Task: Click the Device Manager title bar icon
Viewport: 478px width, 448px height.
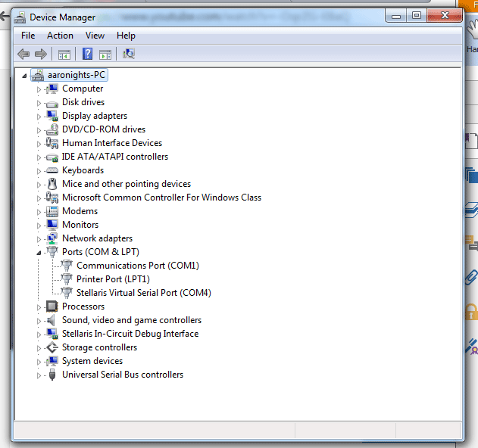Action: point(20,17)
